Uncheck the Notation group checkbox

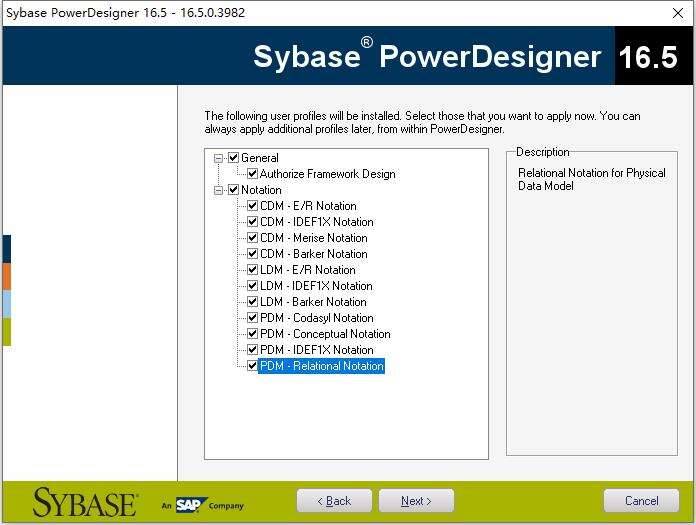[x=234, y=190]
